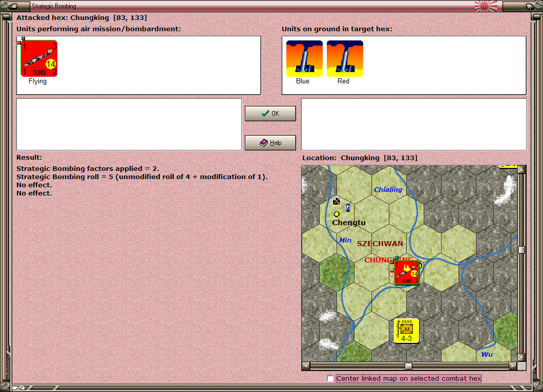Click the horizontal map scrollbar thumb

point(409,366)
